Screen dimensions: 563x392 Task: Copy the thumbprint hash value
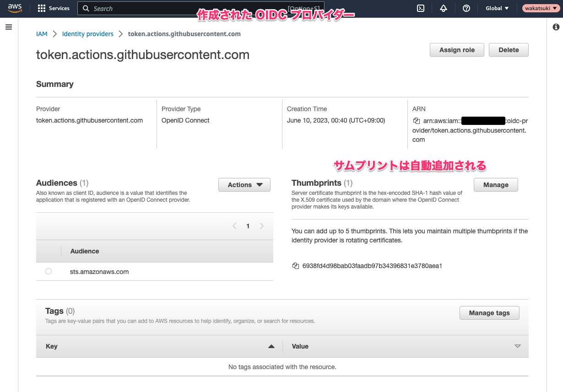pos(295,265)
